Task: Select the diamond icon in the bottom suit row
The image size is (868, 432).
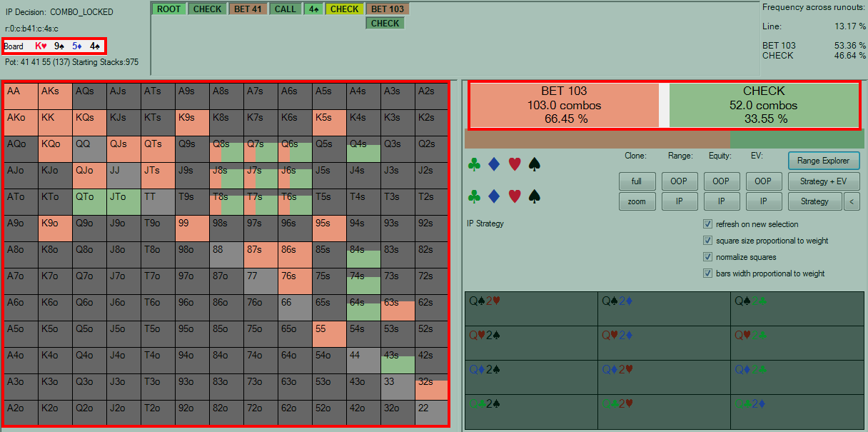Action: coord(493,196)
